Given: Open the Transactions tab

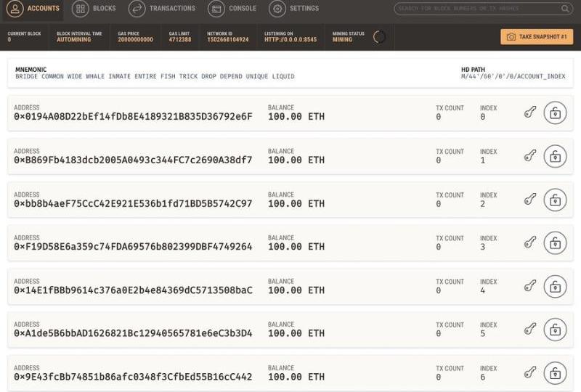Looking at the screenshot, I should [162, 9].
